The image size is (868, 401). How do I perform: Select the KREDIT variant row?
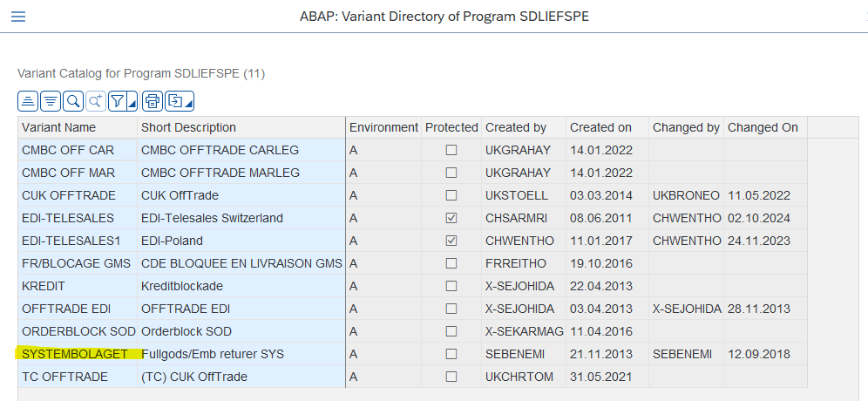(43, 286)
